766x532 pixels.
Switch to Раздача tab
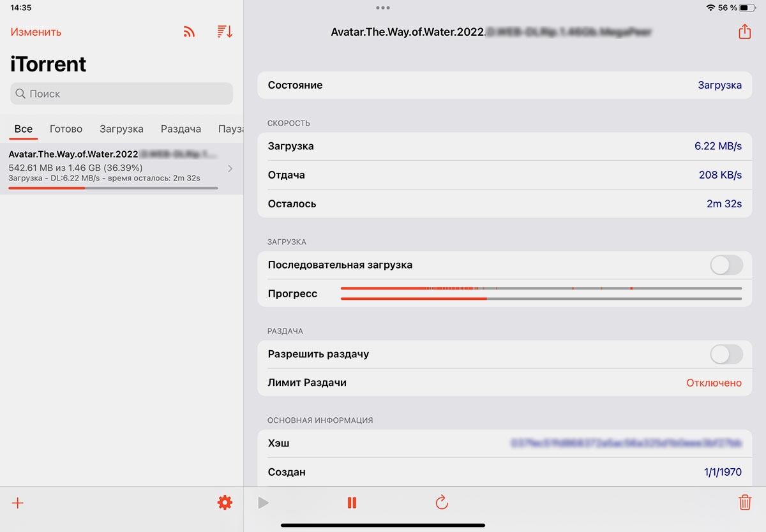(x=181, y=129)
